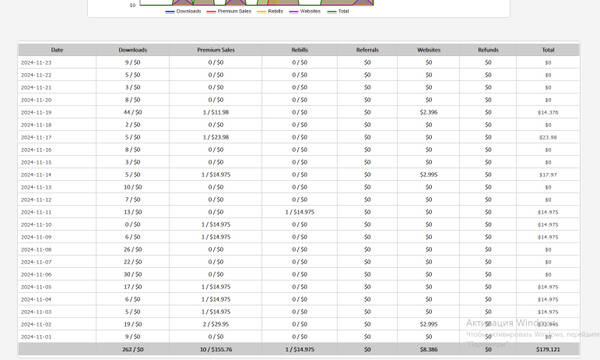This screenshot has height=360, width=600.
Task: Select the 2024-11-19 date row
Action: [x=299, y=112]
